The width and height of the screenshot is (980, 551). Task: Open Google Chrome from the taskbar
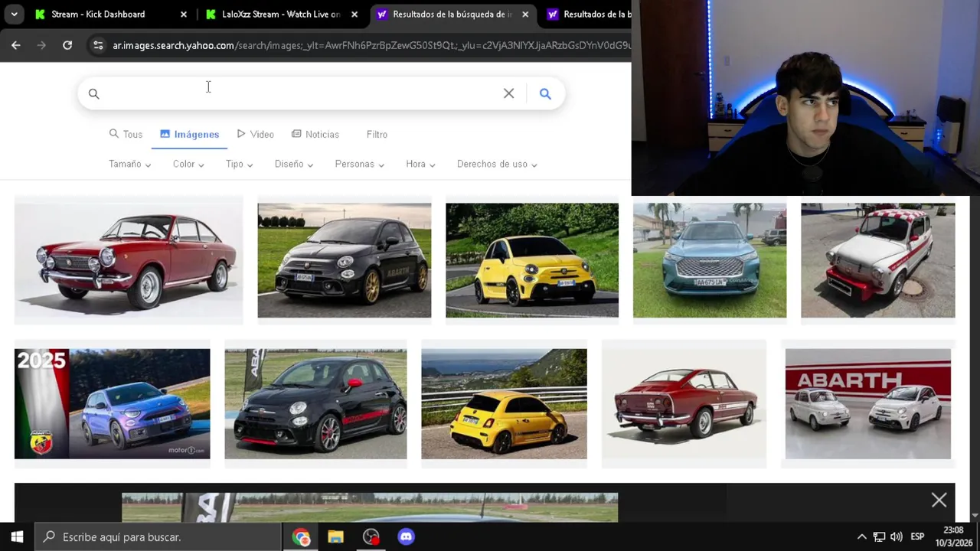(301, 536)
